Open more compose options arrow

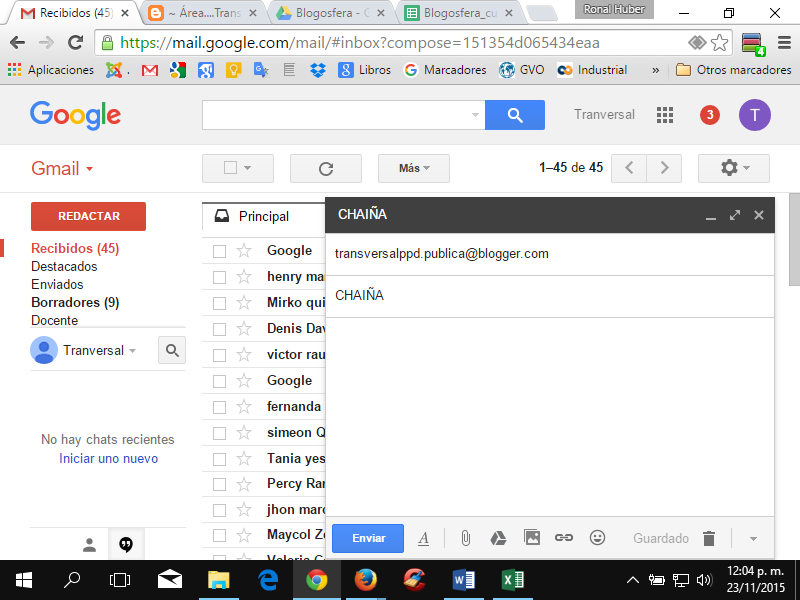coord(753,539)
